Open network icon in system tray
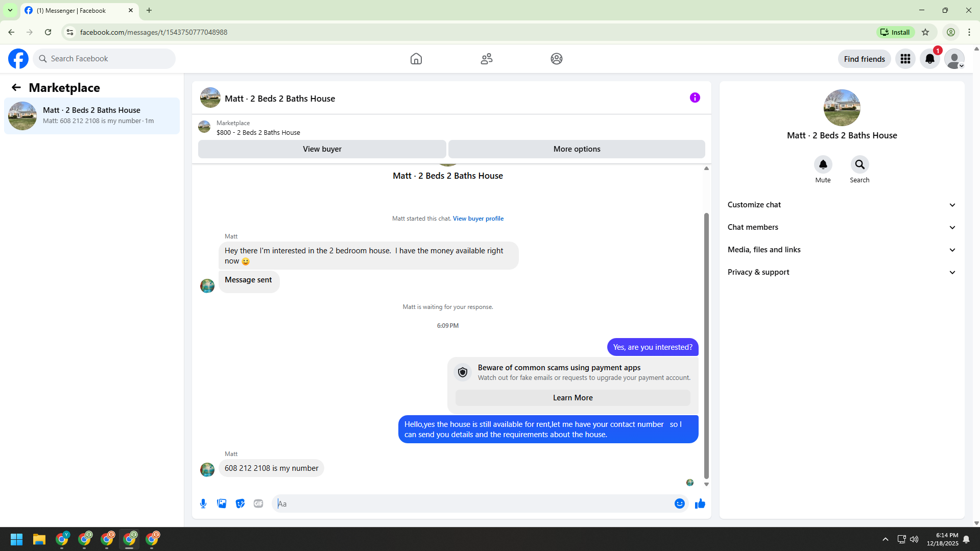 pos(901,539)
